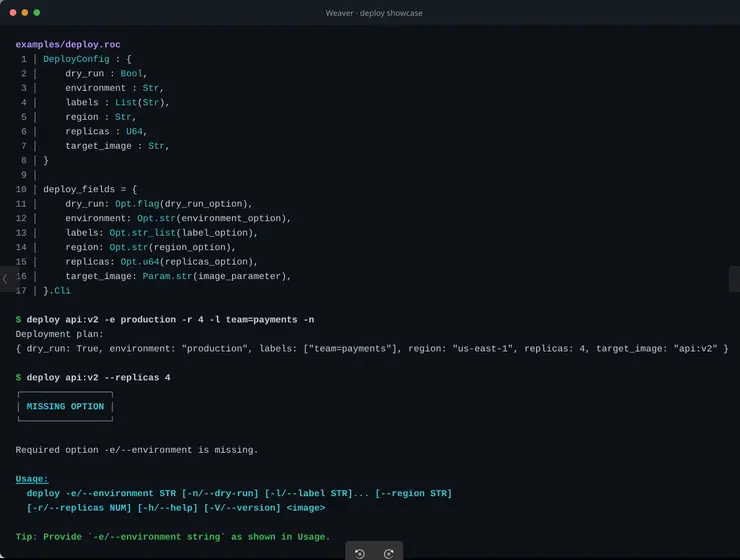Image resolution: width=740 pixels, height=560 pixels.
Task: Click the green "Tip:" line
Action: point(173,537)
